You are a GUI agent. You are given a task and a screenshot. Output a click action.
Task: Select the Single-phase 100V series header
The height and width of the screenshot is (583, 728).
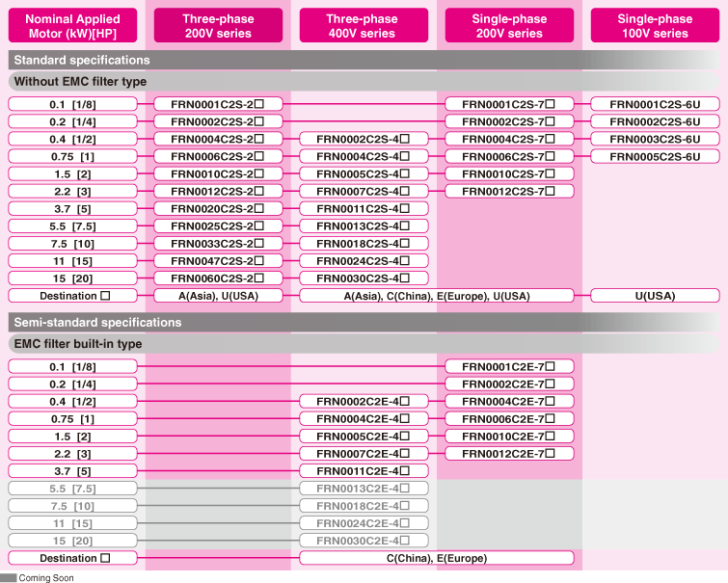(x=655, y=25)
